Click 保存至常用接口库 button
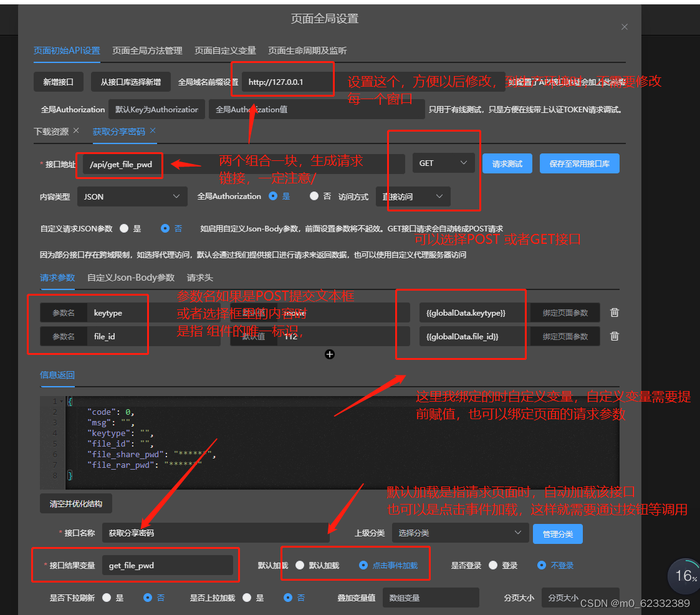This screenshot has width=700, height=615. point(580,163)
